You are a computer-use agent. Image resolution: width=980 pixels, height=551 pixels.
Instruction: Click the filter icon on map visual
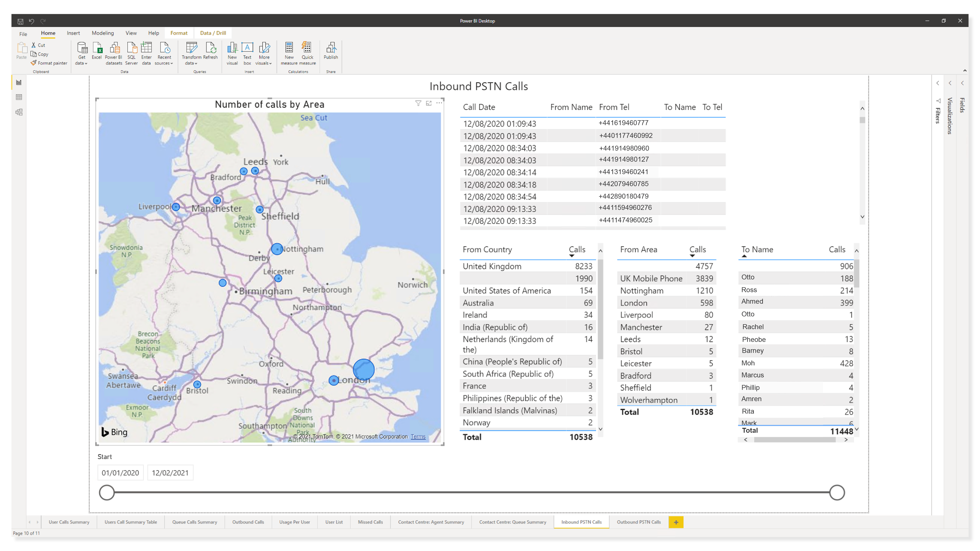point(418,103)
